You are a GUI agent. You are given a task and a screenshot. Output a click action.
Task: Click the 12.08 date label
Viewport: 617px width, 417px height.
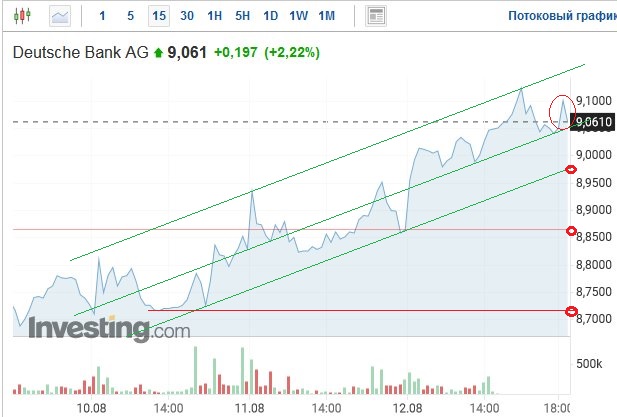pyautogui.click(x=407, y=408)
